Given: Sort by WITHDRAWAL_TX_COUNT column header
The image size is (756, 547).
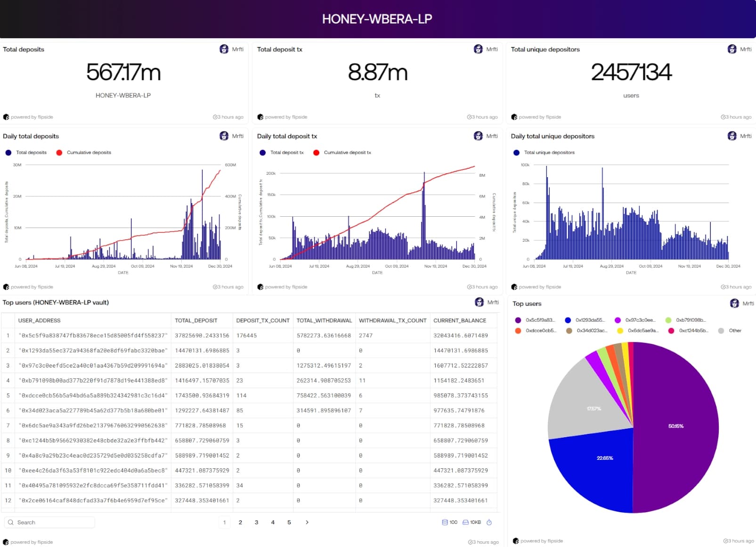Looking at the screenshot, I should tap(393, 320).
